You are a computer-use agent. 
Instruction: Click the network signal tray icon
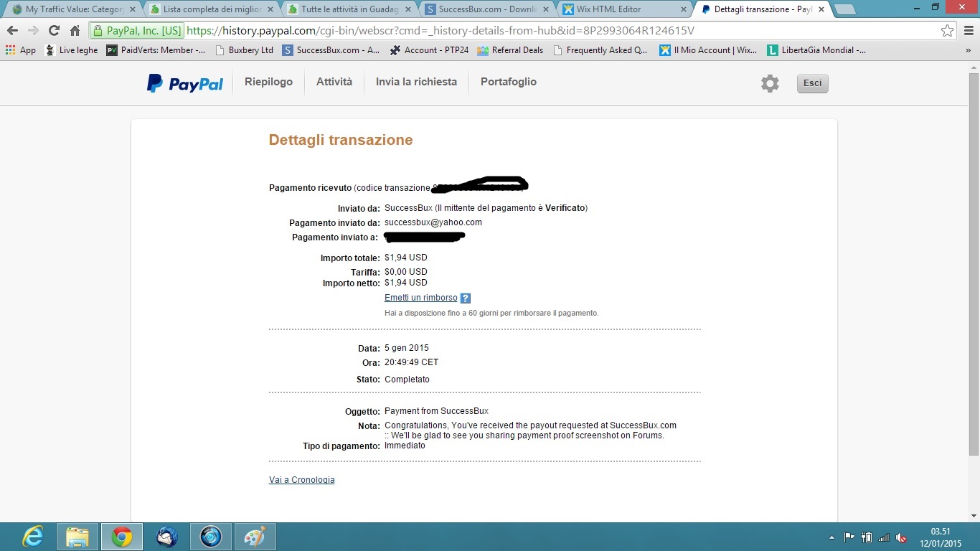click(884, 537)
